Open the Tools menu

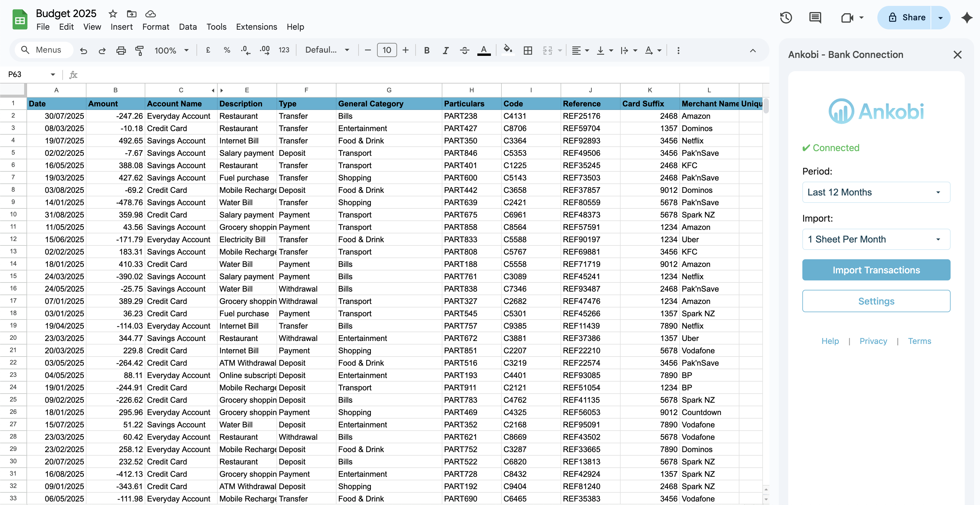(216, 27)
